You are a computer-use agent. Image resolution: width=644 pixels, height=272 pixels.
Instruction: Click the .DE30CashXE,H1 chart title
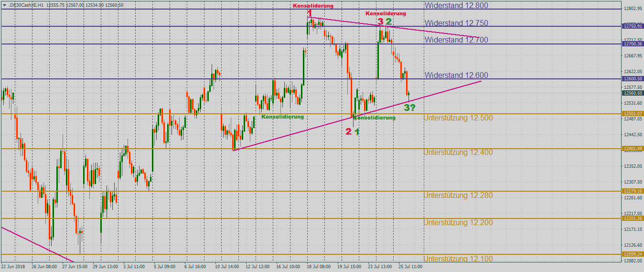(x=26, y=5)
